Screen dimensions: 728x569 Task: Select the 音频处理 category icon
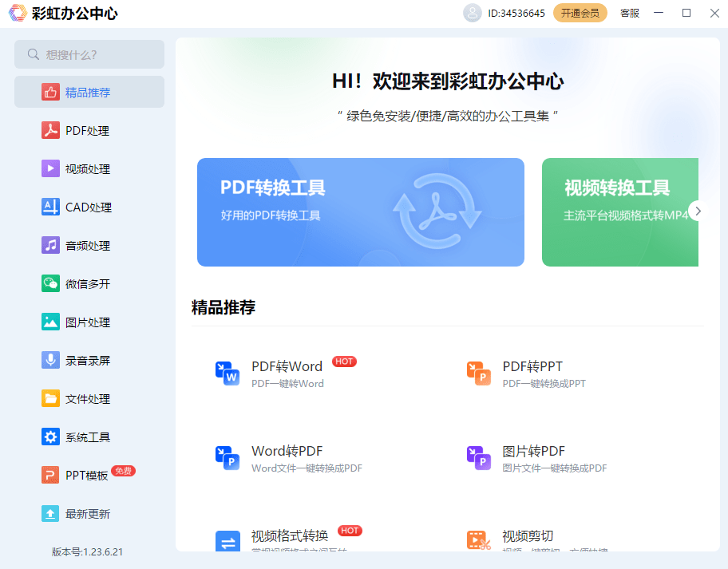[88, 245]
